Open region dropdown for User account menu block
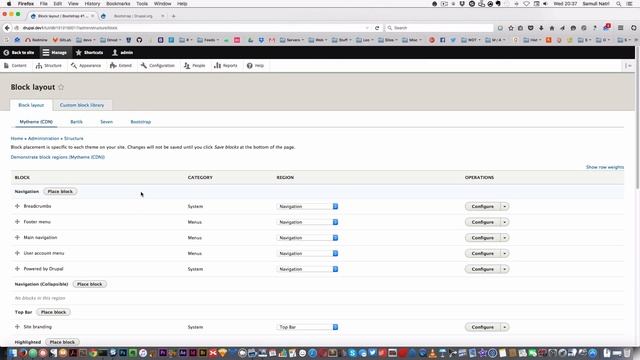640x360 pixels. click(307, 253)
